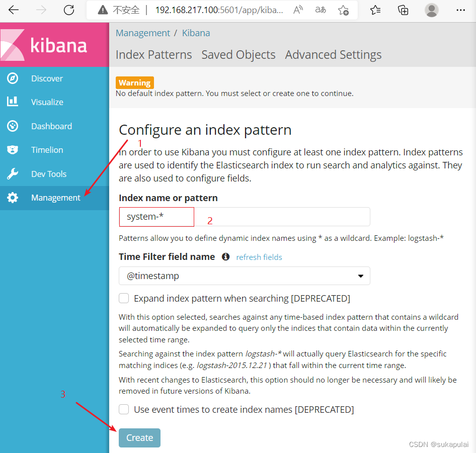Click the translate icon in the address bar
The width and height of the screenshot is (476, 453).
coord(320,10)
